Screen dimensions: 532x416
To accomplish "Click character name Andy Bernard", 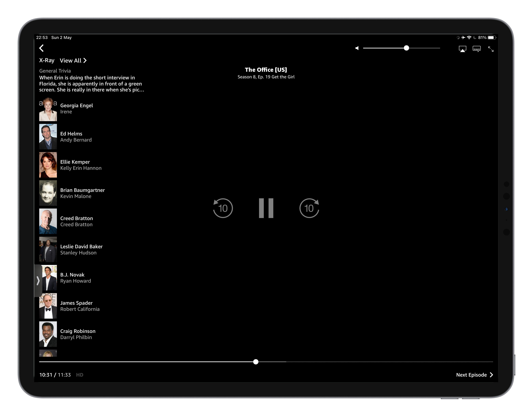I will pos(76,140).
